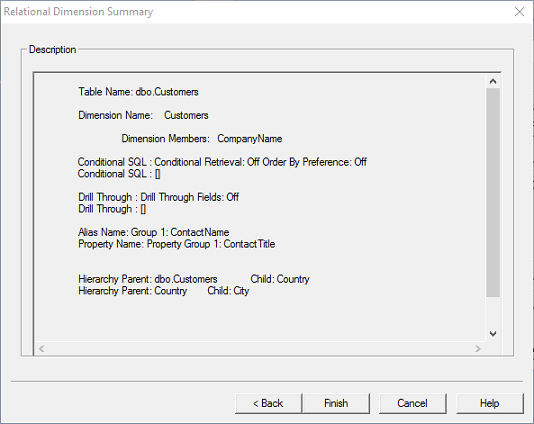
Task: Click the horizontal scrollbar track
Action: [x=260, y=349]
